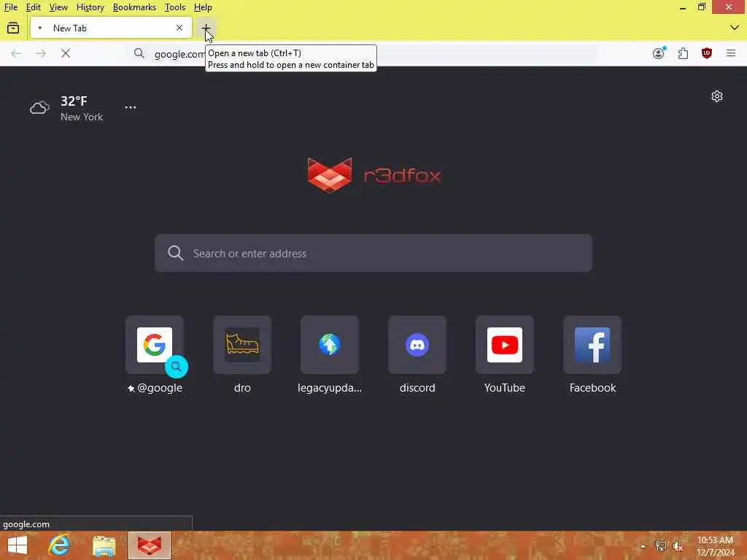
Task: Open the Edit menu
Action: [x=34, y=7]
